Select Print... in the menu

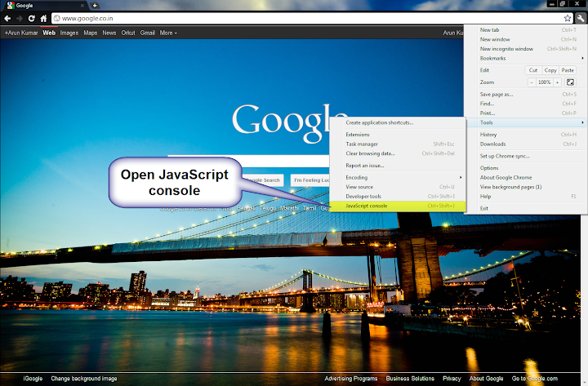pyautogui.click(x=525, y=113)
